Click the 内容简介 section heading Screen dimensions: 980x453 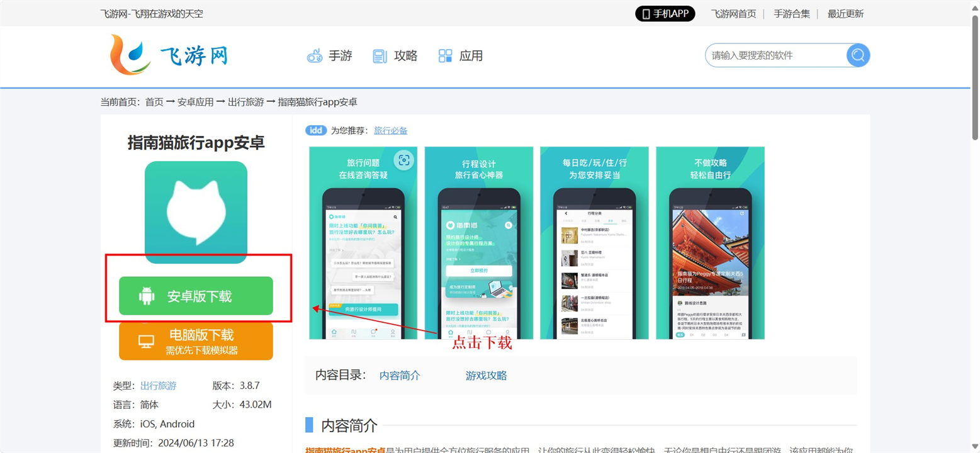349,426
